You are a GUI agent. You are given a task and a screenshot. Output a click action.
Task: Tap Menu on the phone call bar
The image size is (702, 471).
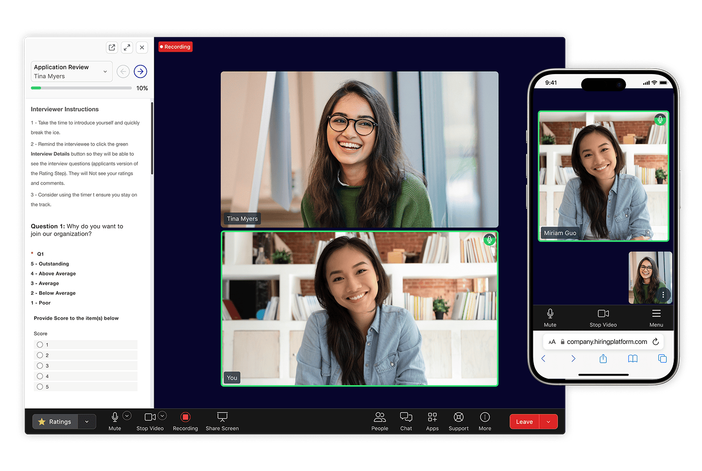point(656,316)
